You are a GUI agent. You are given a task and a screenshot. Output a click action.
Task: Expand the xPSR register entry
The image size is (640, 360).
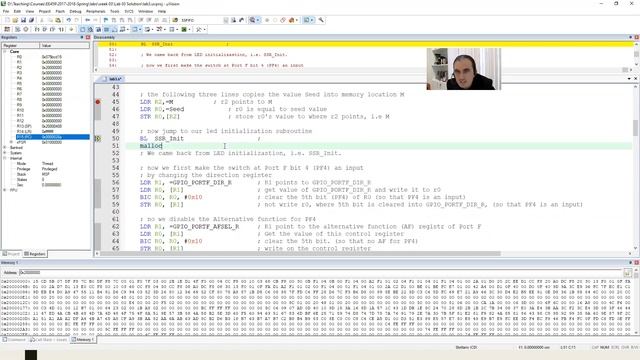click(x=11, y=142)
